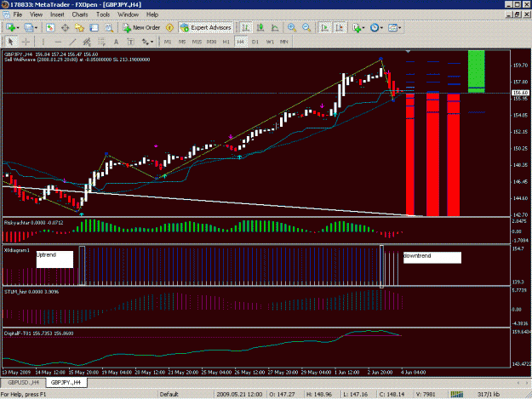Open the Navigator folder-star icon
The image size is (532, 399).
pos(79,28)
